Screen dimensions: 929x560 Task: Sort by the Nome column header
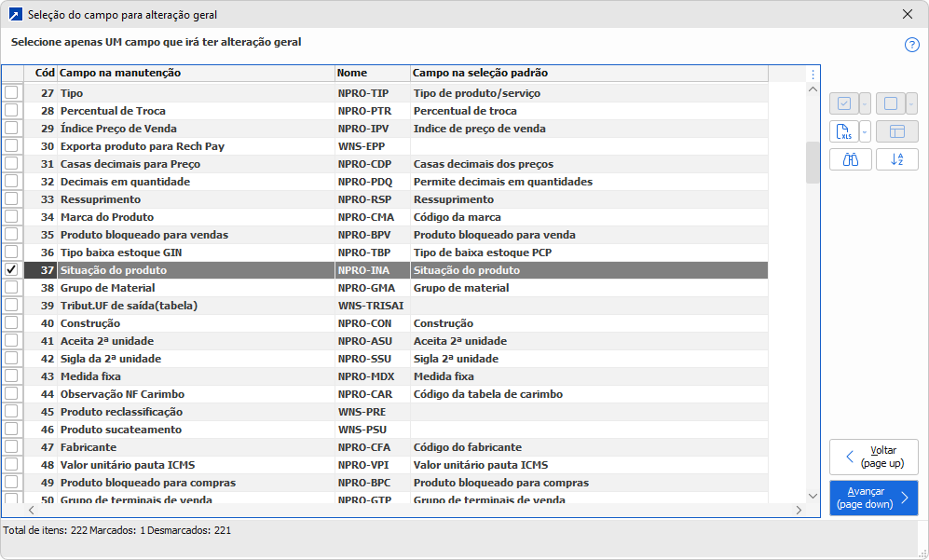click(x=372, y=73)
